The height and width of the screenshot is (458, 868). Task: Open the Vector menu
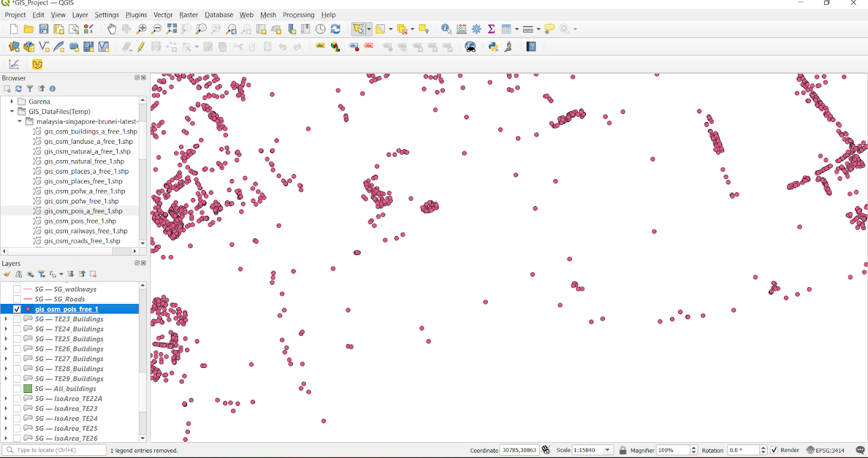click(x=163, y=15)
